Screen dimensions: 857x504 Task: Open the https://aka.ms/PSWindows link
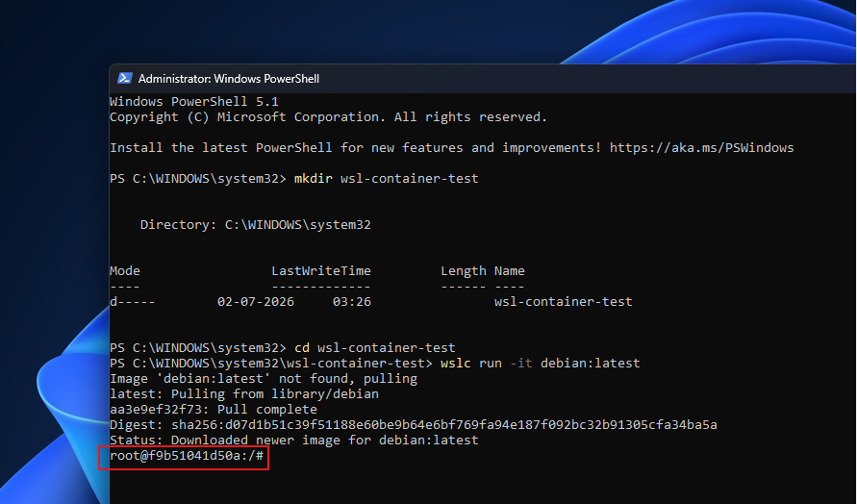(x=701, y=147)
